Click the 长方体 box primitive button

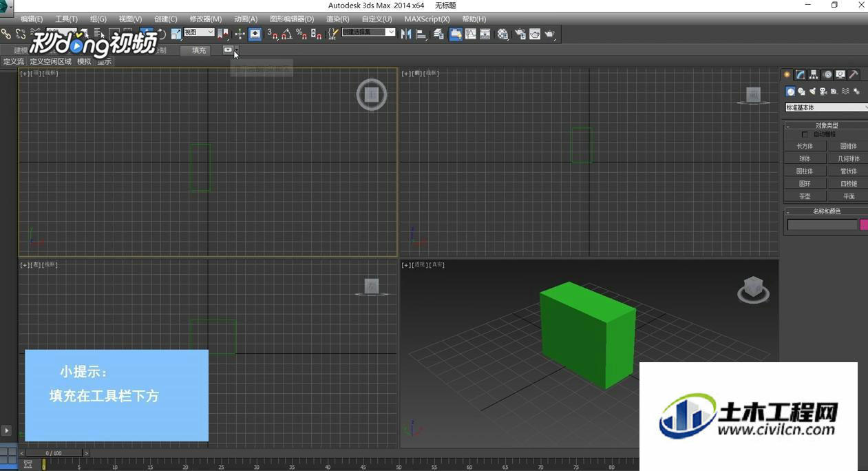[x=805, y=146]
